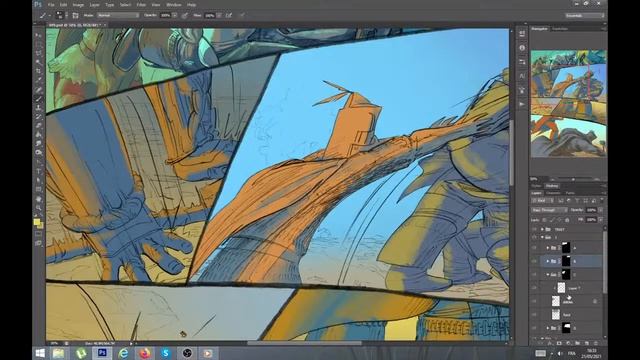The image size is (640, 360).
Task: Select the Healing Brush tool
Action: click(x=39, y=89)
